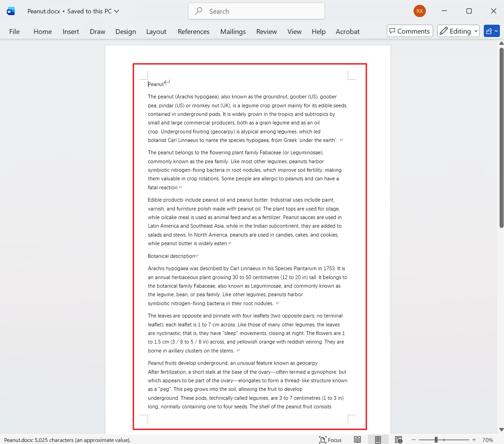This screenshot has height=444, width=504.
Task: Click the 70% zoom percentage button
Action: [x=488, y=440]
